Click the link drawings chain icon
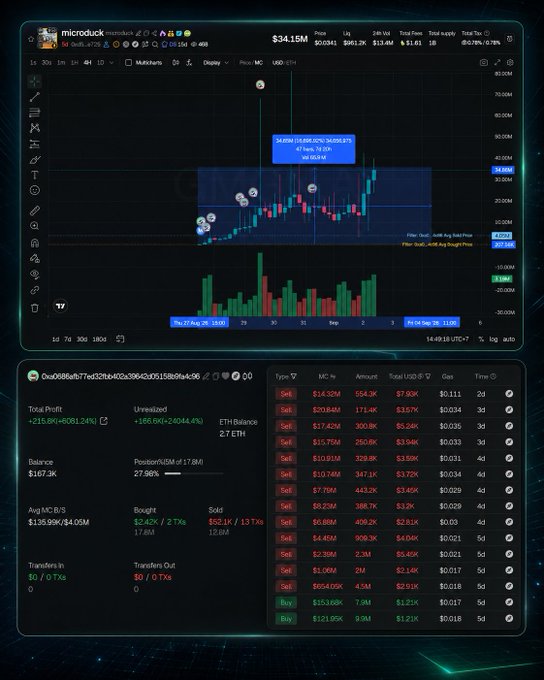The width and height of the screenshot is (544, 680). tap(35, 290)
